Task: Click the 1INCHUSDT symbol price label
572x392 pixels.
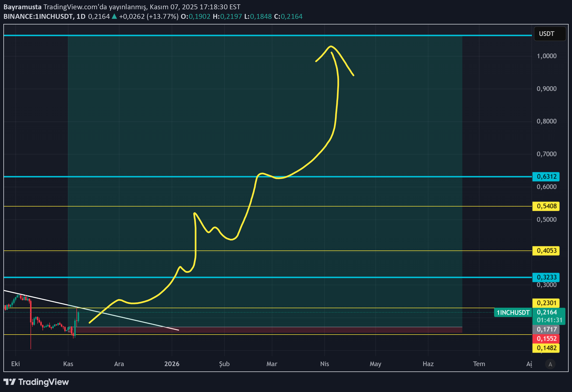Action: pyautogui.click(x=513, y=313)
